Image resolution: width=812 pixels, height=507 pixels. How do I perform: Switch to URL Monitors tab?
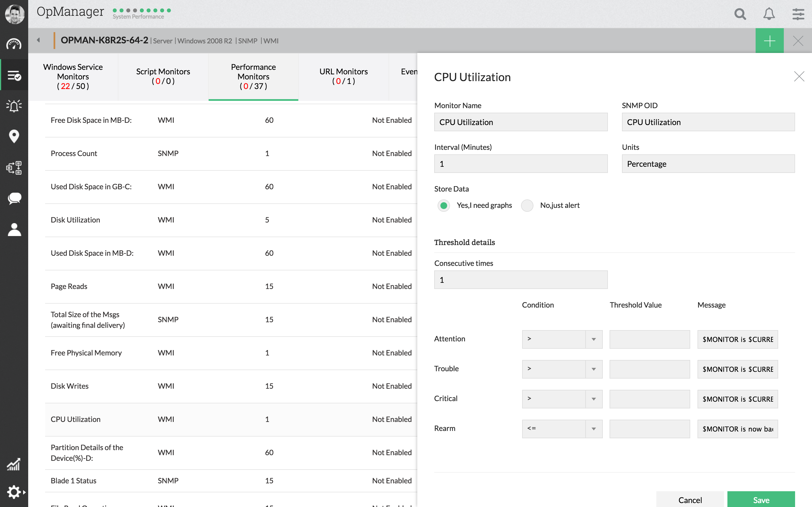pyautogui.click(x=343, y=76)
